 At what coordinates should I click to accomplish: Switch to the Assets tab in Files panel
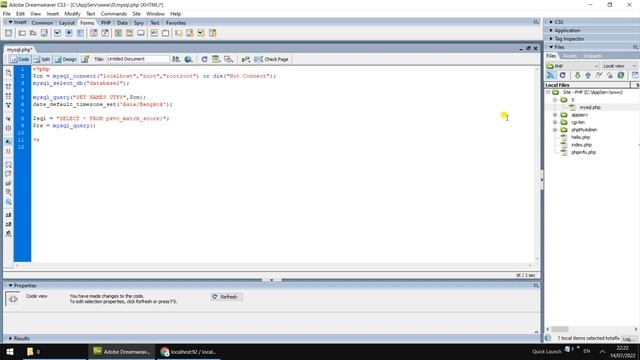coord(570,56)
